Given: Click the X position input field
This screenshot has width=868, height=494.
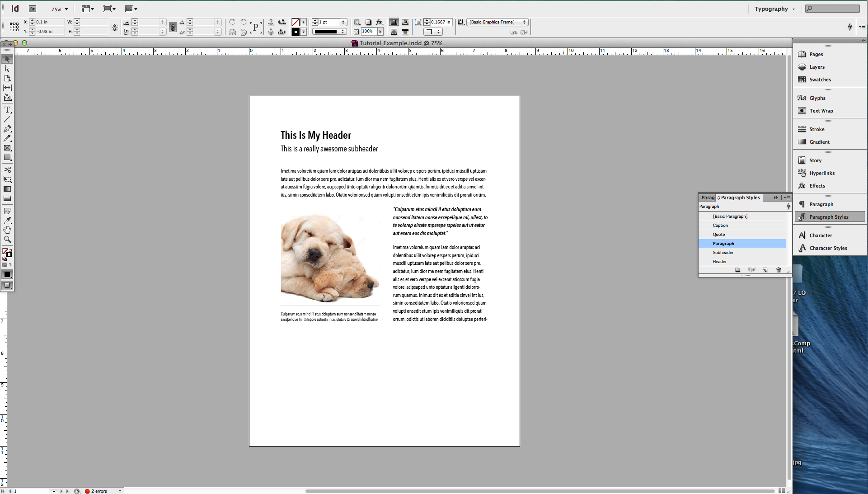Looking at the screenshot, I should tap(49, 22).
